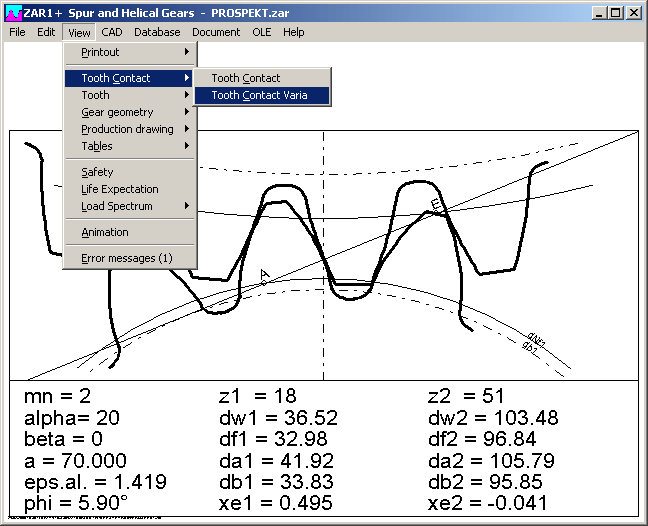Click the CAD menu
Viewport: 648px width, 526px height.
pos(111,32)
